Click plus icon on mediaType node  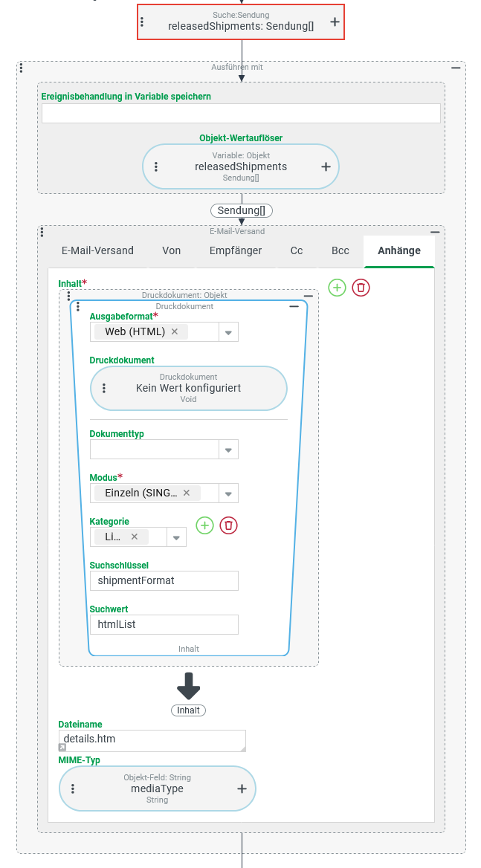pos(242,788)
